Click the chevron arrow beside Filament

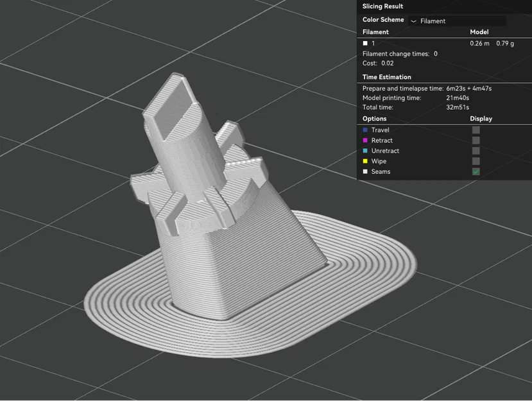coord(413,21)
